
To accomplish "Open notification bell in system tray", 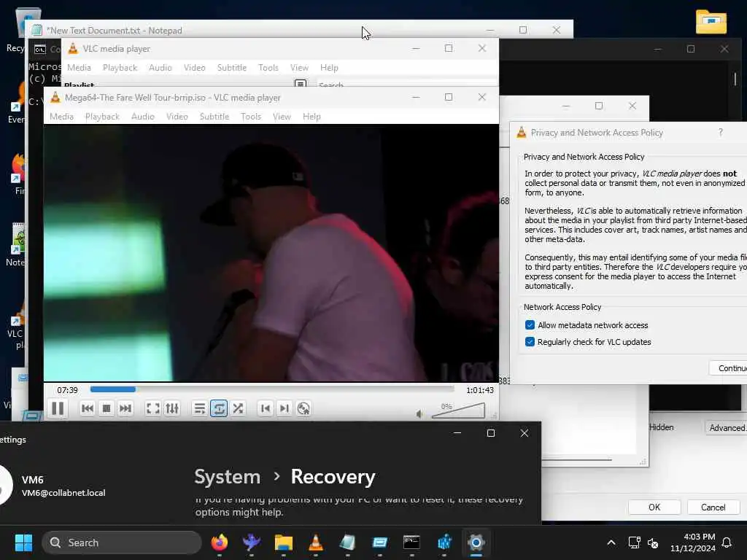I will click(x=727, y=542).
